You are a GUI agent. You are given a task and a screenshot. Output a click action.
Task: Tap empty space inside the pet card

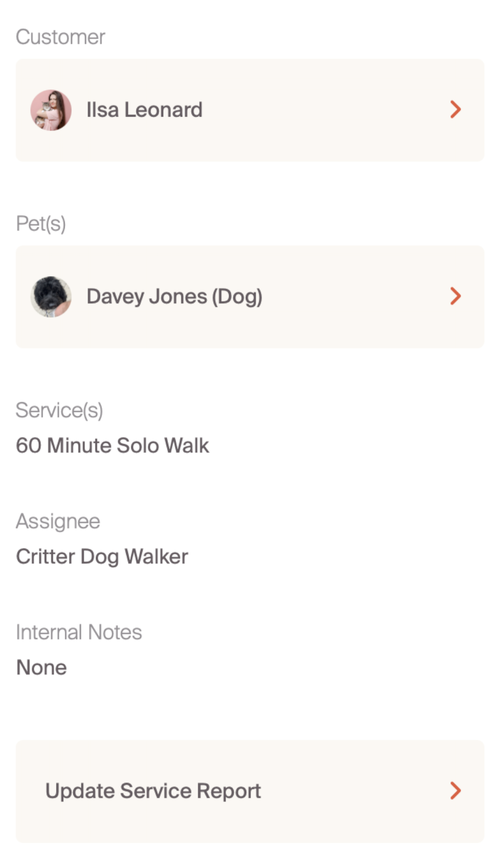(x=358, y=297)
